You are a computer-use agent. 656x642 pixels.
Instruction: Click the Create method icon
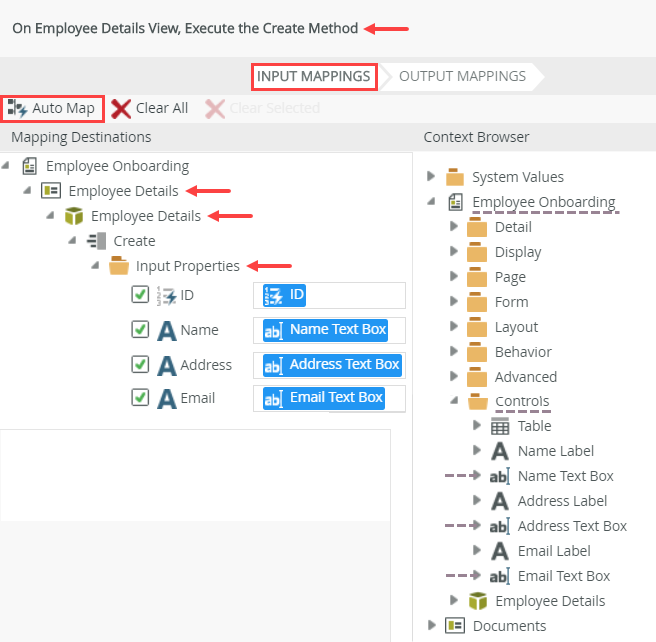point(96,241)
